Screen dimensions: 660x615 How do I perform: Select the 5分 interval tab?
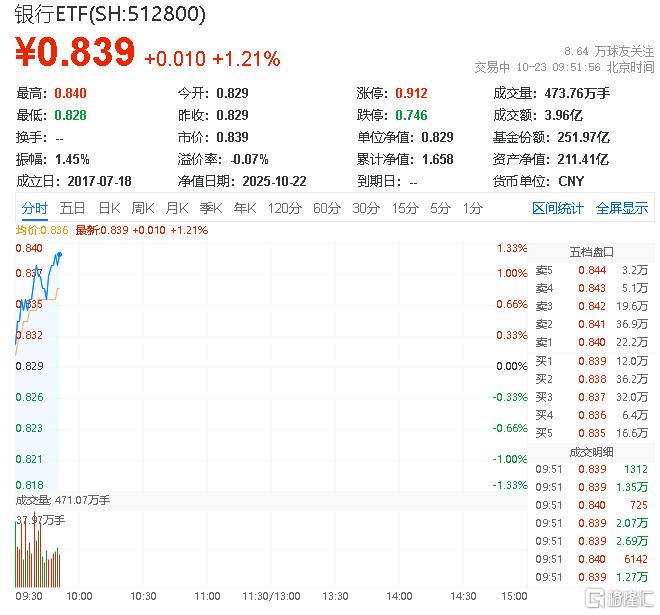click(x=440, y=208)
